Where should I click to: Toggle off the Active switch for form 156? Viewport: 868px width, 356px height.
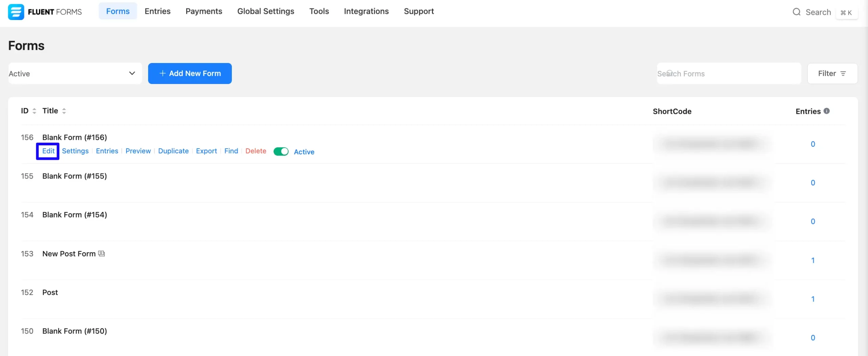tap(281, 151)
